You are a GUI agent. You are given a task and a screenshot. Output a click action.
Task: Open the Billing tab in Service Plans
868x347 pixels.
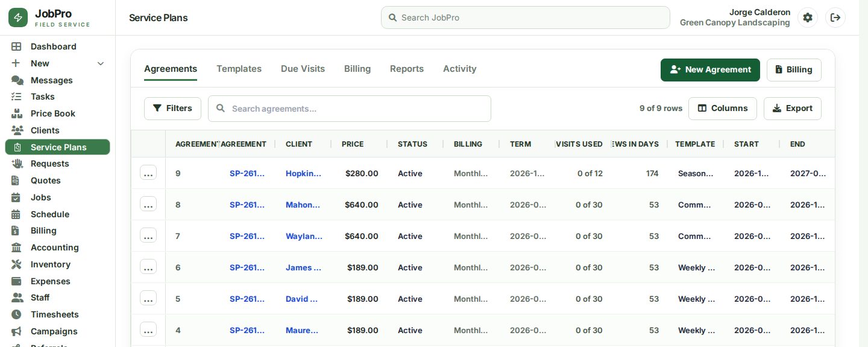[x=357, y=69]
